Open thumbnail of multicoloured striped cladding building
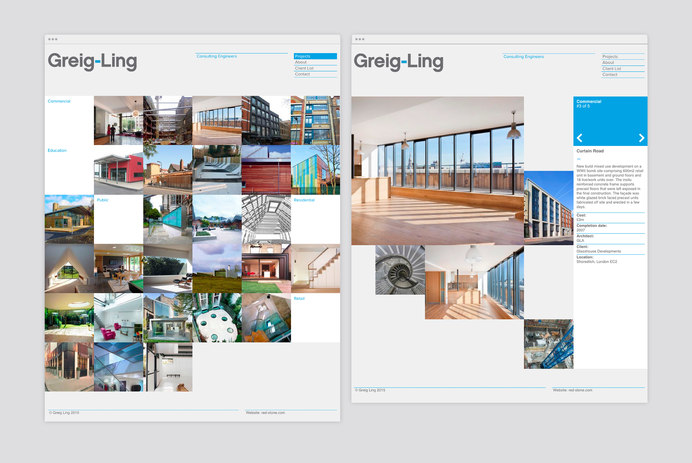The height and width of the screenshot is (463, 692). pyautogui.click(x=316, y=170)
